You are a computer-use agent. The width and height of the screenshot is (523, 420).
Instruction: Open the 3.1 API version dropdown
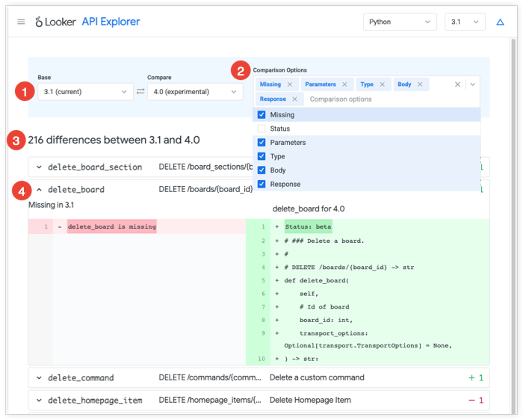[x=465, y=22]
